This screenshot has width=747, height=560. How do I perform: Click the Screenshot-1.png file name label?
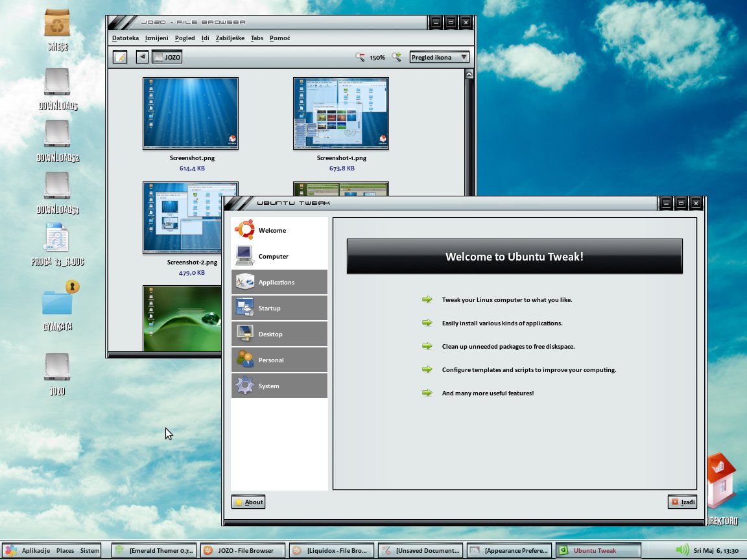pos(342,158)
